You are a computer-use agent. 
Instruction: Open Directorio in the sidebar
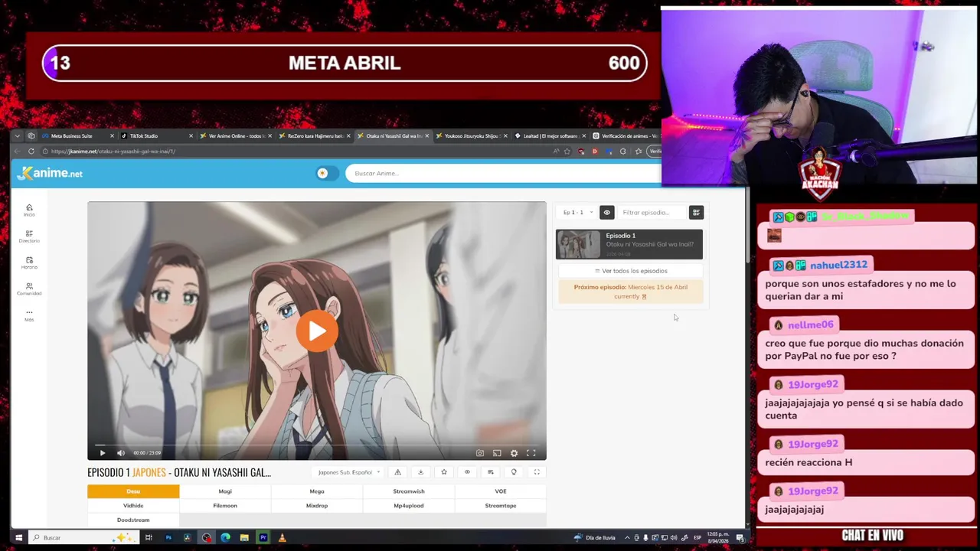pyautogui.click(x=29, y=236)
